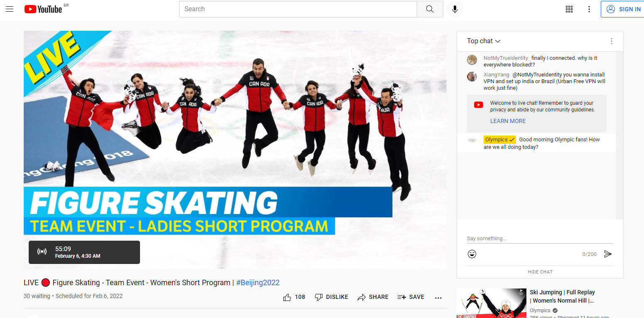Toggle Dislike on the video
This screenshot has height=318, width=644.
click(x=331, y=297)
